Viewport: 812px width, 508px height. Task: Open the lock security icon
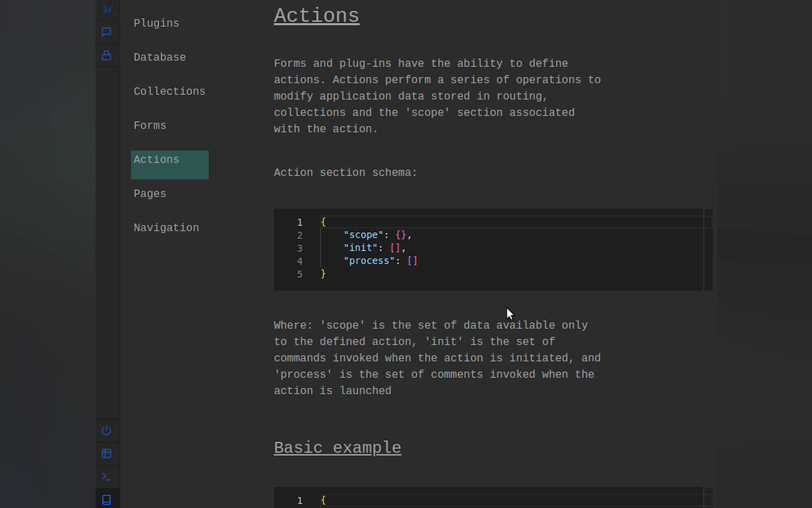click(x=106, y=55)
